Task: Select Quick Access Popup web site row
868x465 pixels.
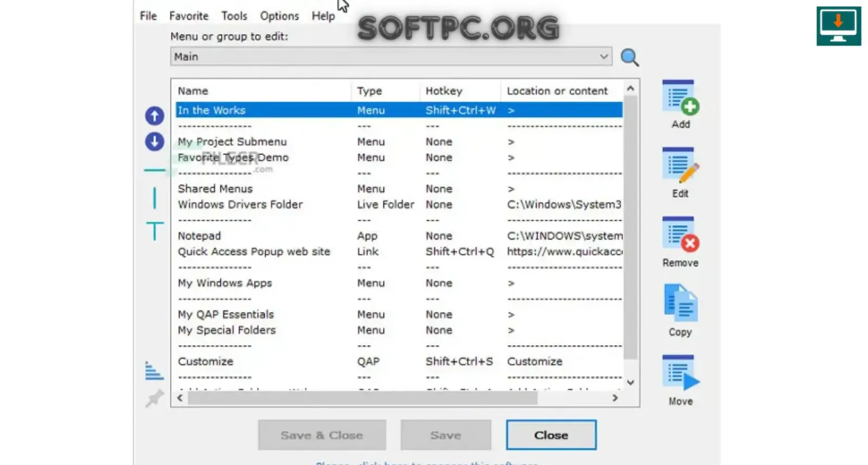Action: pos(399,251)
